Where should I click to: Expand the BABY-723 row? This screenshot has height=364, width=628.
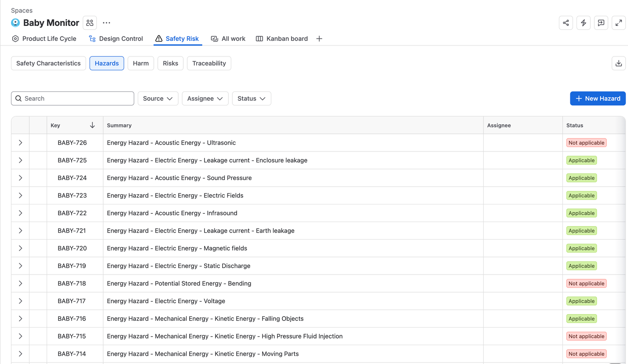pos(20,195)
